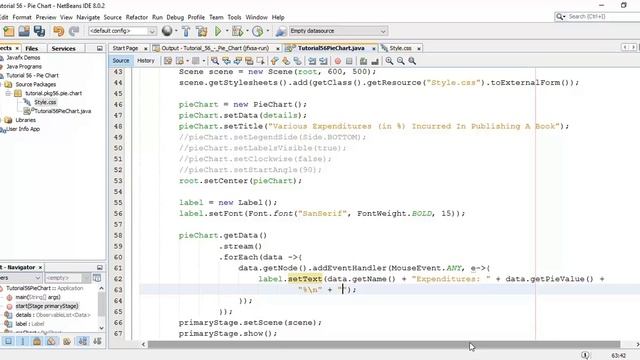This screenshot has width=640, height=360.
Task: Click the browser globe icon in toolbar
Action: coord(167,31)
